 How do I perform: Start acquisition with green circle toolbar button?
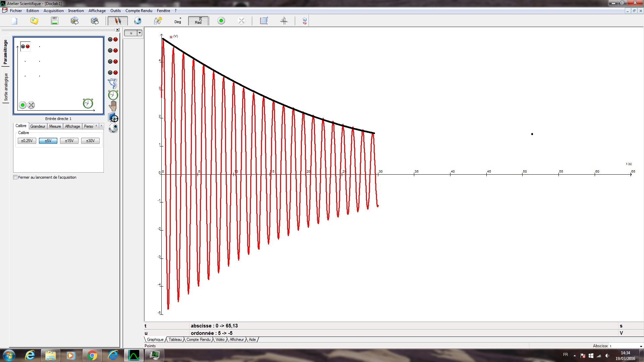click(221, 21)
